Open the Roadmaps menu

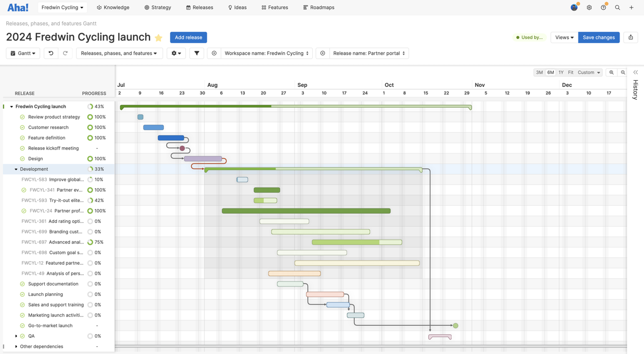pyautogui.click(x=319, y=7)
